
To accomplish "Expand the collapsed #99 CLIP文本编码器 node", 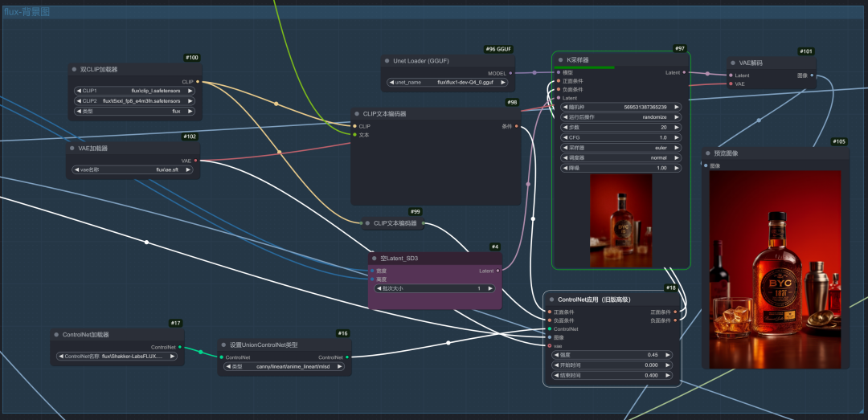I will click(367, 223).
